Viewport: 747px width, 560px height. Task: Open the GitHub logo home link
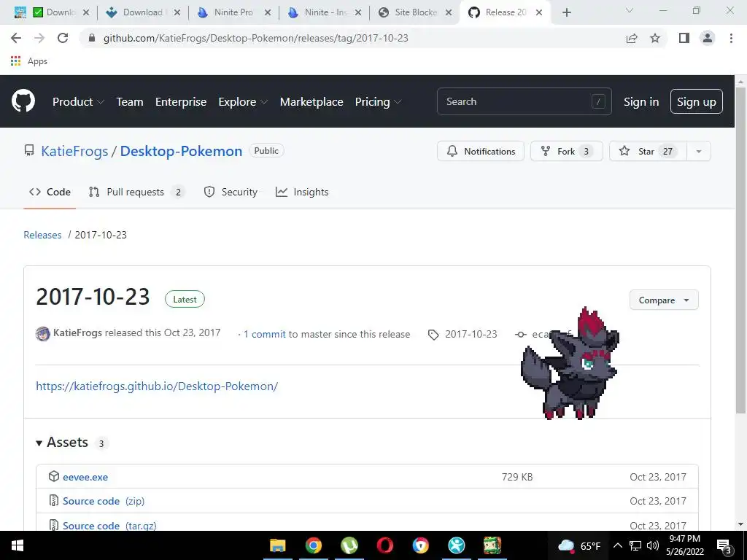pos(23,101)
